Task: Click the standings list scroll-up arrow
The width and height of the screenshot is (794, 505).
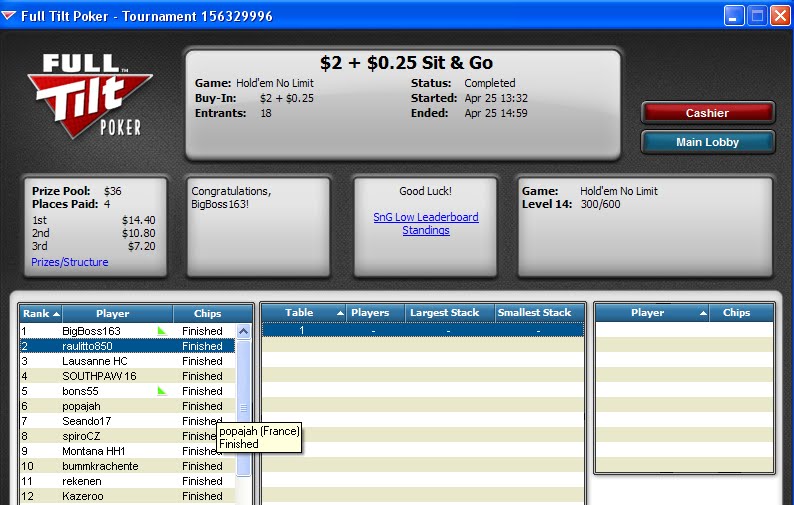Action: pyautogui.click(x=244, y=331)
